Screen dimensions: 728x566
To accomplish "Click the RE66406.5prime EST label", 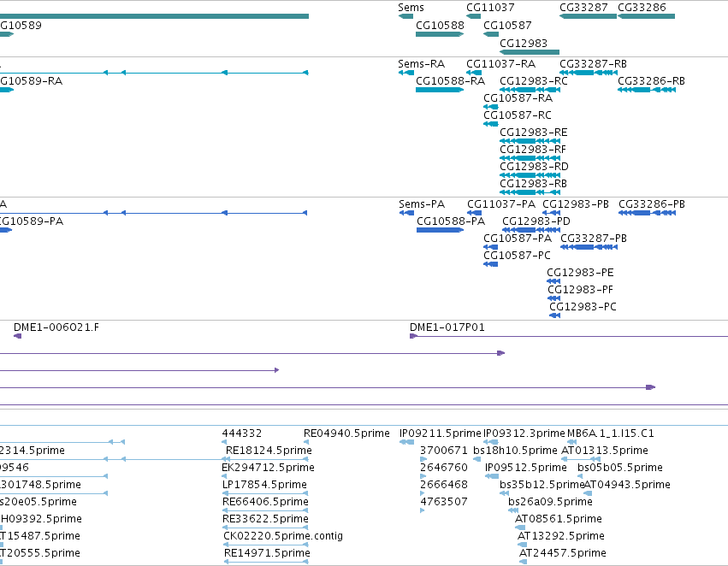I will tap(265, 502).
